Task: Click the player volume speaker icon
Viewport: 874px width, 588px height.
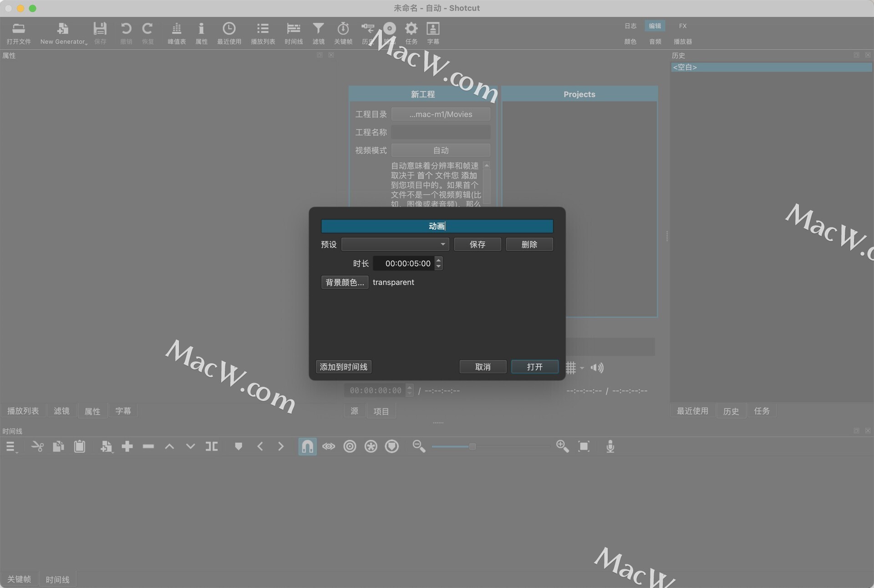Action: click(x=597, y=368)
